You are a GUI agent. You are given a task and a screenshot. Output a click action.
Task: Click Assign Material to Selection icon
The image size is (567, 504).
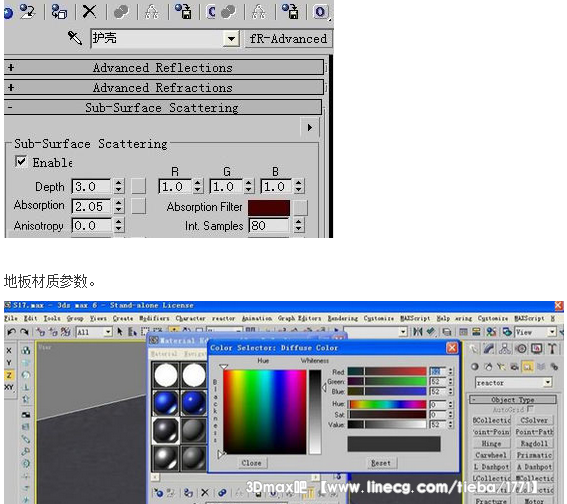(59, 11)
